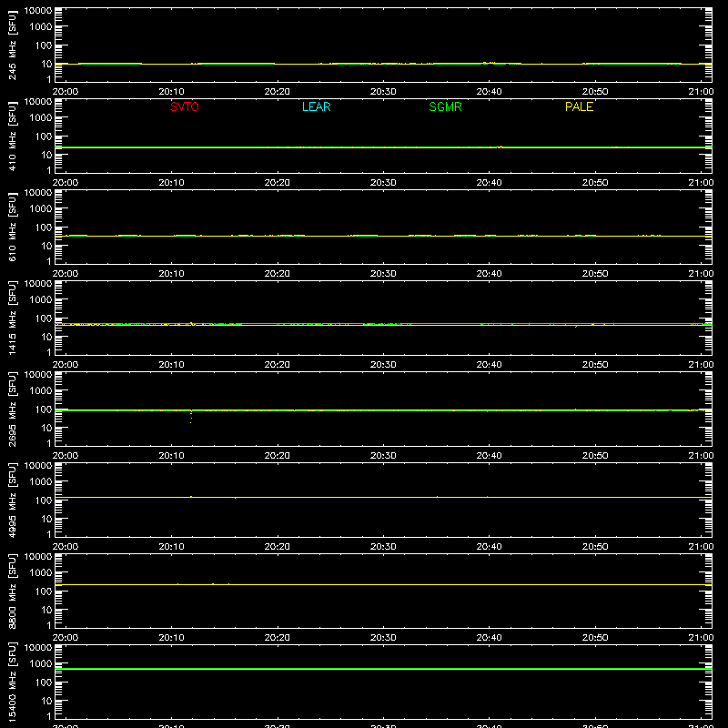Click 20:00 label under 245 MHz panel
The width and height of the screenshot is (728, 728).
click(x=66, y=92)
